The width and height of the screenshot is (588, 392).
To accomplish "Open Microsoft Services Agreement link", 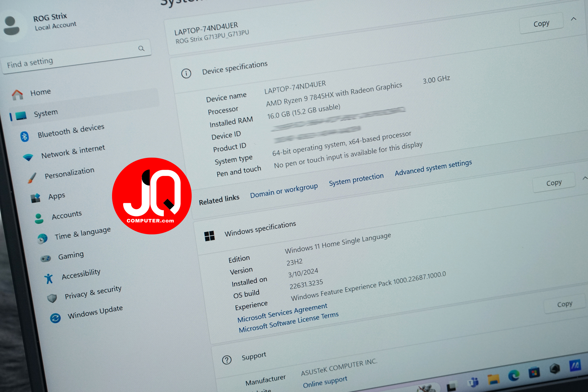I will [x=282, y=313].
